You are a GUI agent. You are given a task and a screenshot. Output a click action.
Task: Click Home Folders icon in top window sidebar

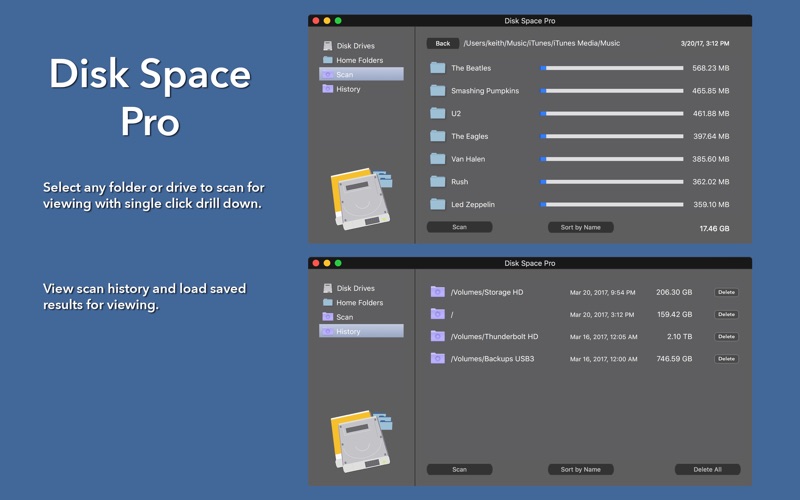328,60
